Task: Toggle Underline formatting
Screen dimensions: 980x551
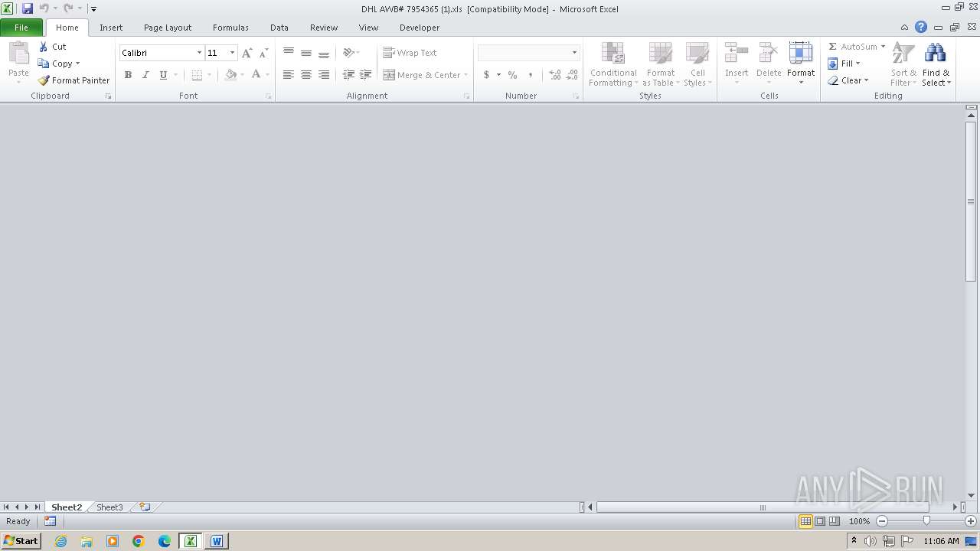Action: point(163,75)
